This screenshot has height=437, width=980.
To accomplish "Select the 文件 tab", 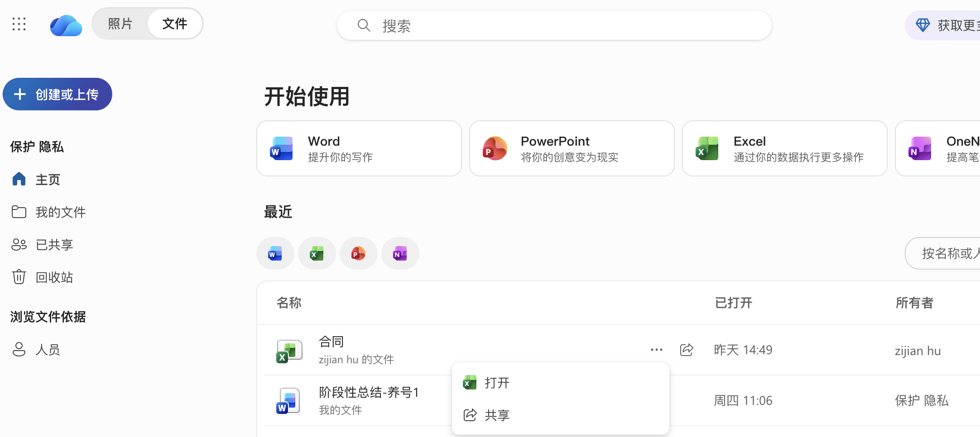I will (175, 24).
